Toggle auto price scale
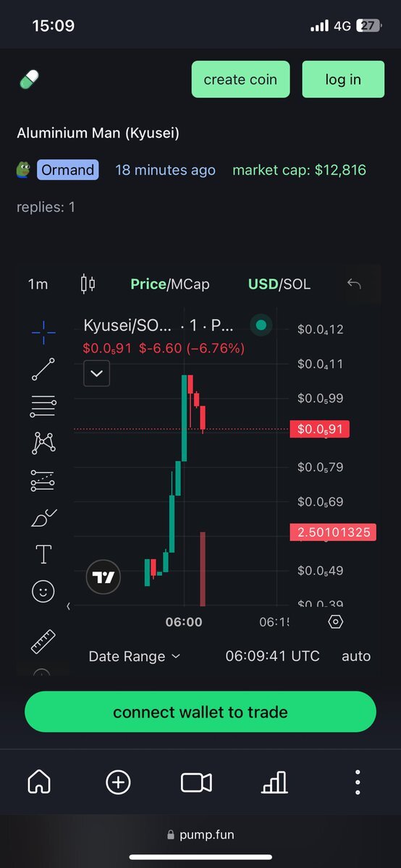Image resolution: width=401 pixels, height=868 pixels. click(x=356, y=656)
